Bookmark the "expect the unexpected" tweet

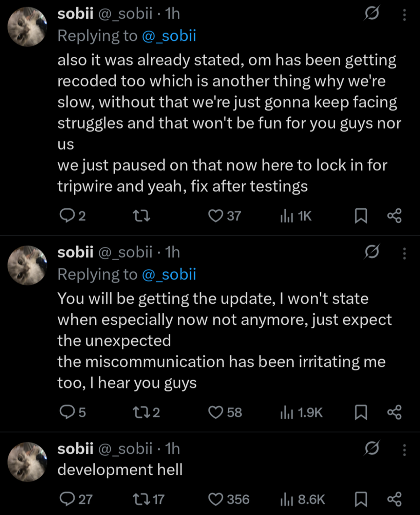point(360,412)
